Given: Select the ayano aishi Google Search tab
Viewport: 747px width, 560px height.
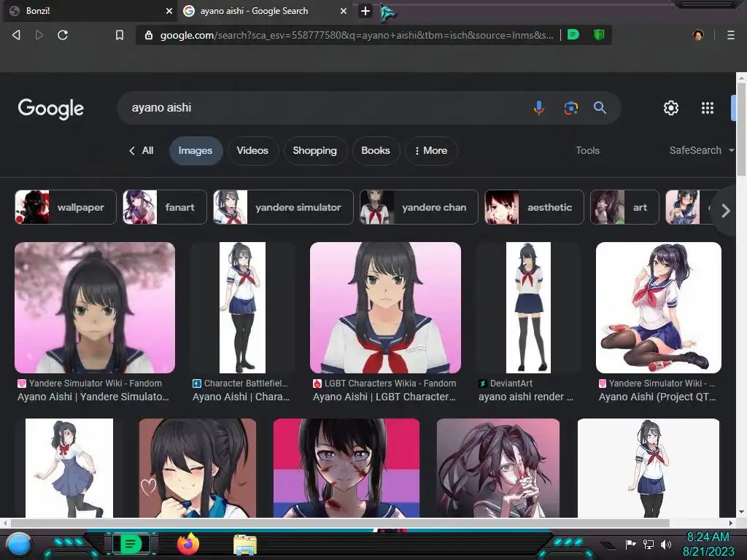Looking at the screenshot, I should [x=264, y=11].
